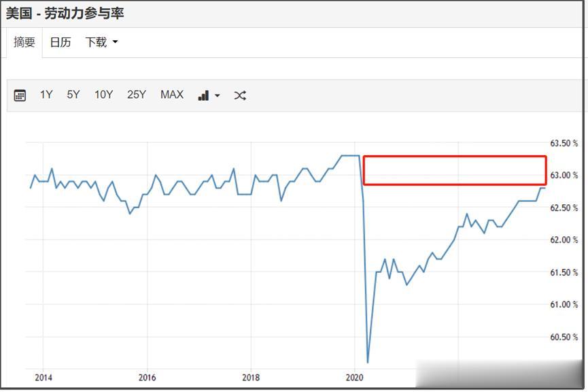Click the 60.50 % axis label
This screenshot has width=588, height=392.
(564, 337)
